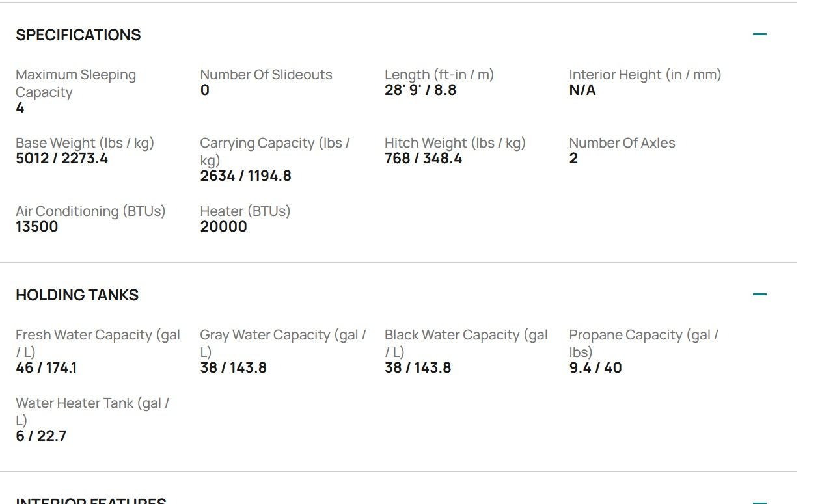Image resolution: width=820 pixels, height=504 pixels.
Task: Select the Air Conditioning value 13500
Action: click(x=37, y=227)
